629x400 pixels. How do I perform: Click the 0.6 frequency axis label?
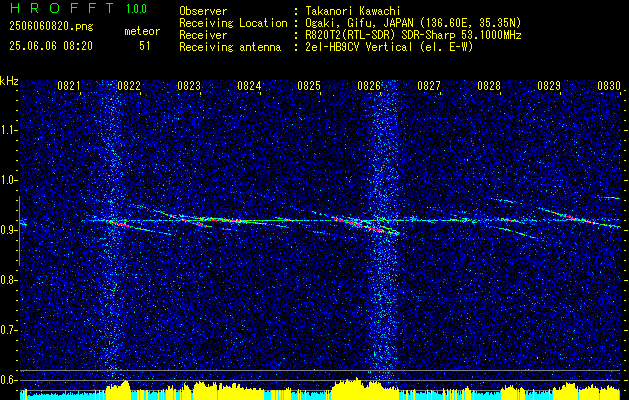(9, 380)
